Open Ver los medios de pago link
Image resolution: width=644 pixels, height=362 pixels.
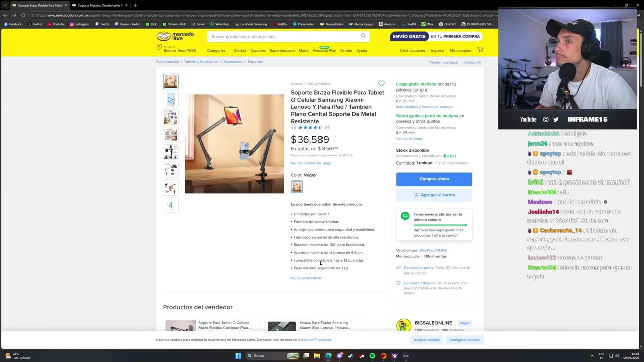[x=311, y=163]
